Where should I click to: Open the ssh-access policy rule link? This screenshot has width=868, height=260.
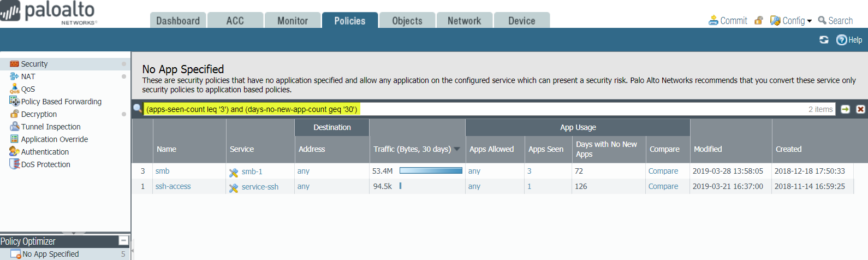tap(173, 186)
